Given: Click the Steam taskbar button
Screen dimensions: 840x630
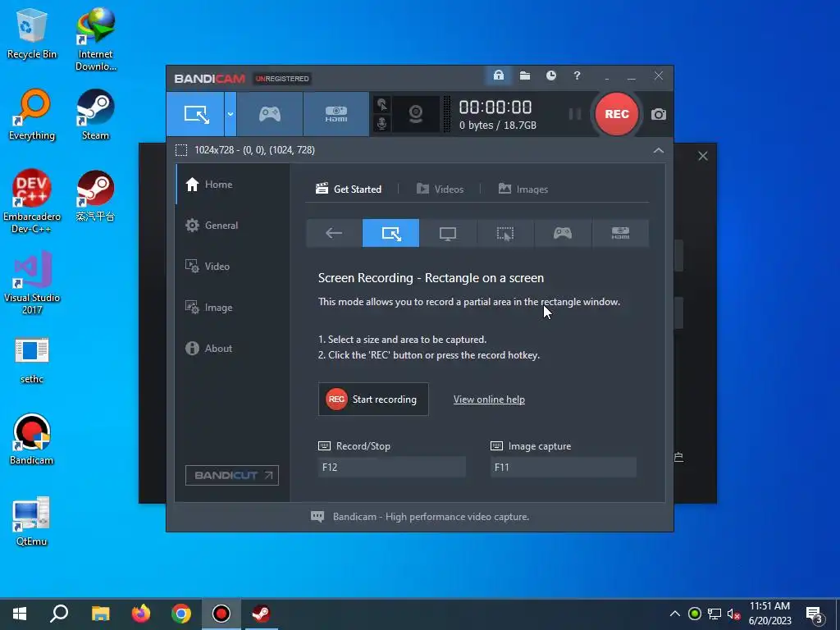Looking at the screenshot, I should [x=262, y=614].
